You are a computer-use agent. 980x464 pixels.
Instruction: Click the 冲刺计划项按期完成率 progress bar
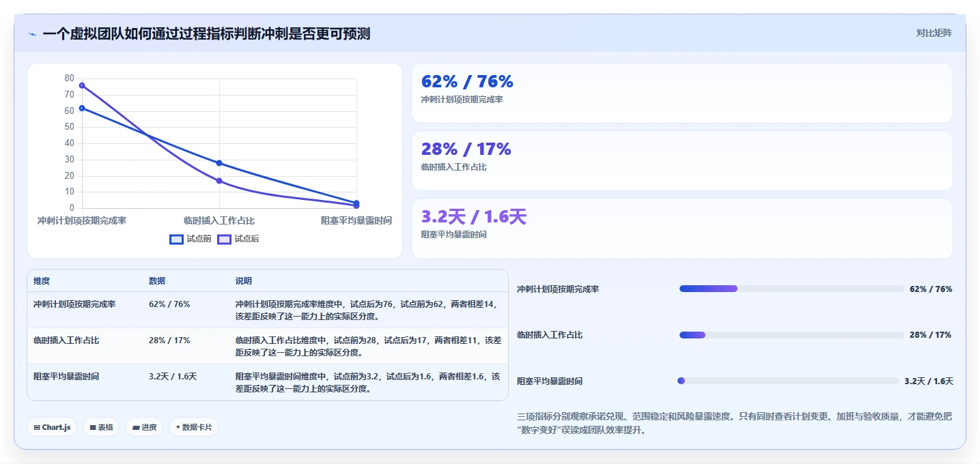pos(792,289)
